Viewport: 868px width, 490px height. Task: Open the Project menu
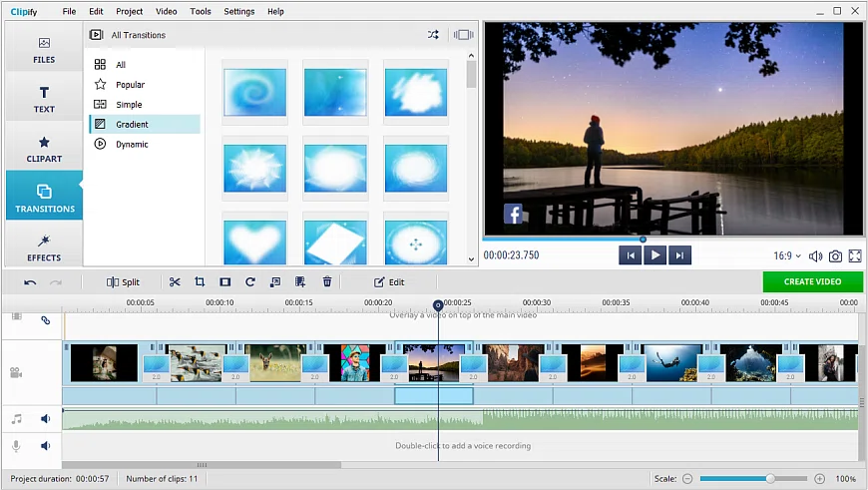tap(129, 11)
